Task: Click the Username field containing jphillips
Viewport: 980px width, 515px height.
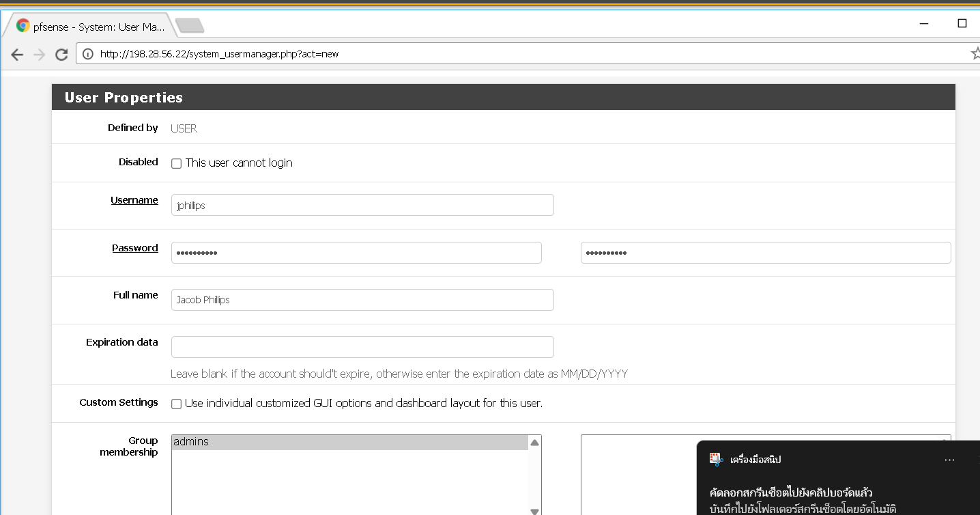Action: pos(362,205)
